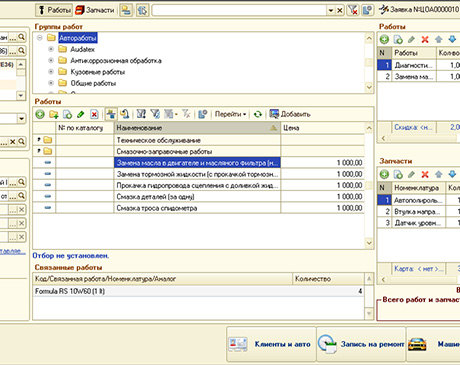The width and height of the screenshot is (460, 365).
Task: Open Заявка №ЦОА0000010 link
Action: click(x=419, y=9)
